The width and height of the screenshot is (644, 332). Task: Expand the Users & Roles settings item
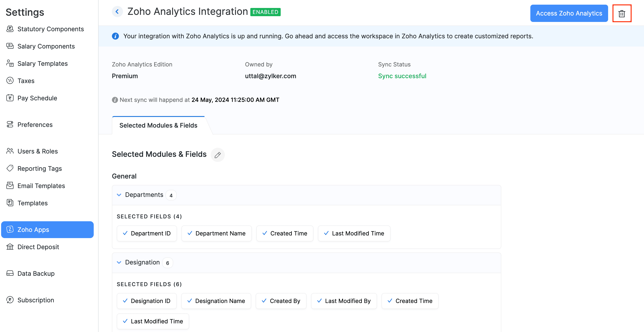click(x=37, y=151)
